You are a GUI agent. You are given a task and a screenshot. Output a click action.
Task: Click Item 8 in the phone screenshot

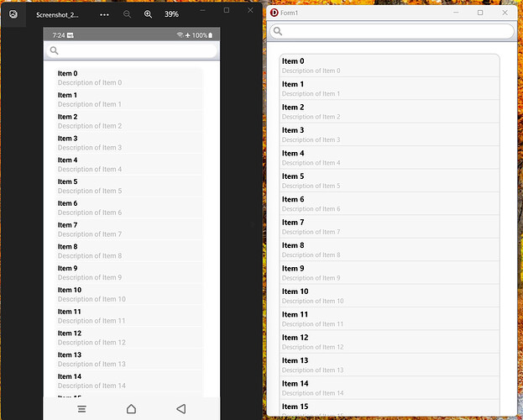pos(128,251)
